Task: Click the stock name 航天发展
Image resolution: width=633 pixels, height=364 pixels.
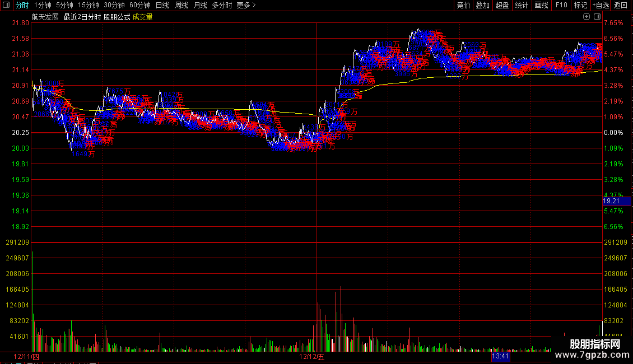Action: (x=45, y=17)
